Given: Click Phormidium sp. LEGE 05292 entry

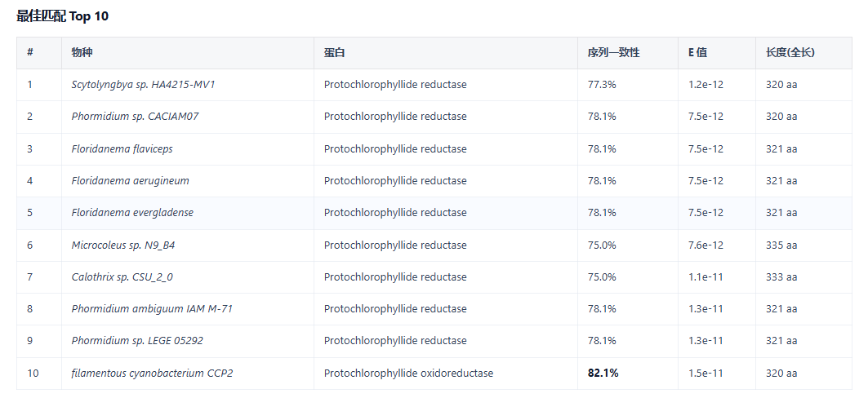Looking at the screenshot, I should point(137,341).
